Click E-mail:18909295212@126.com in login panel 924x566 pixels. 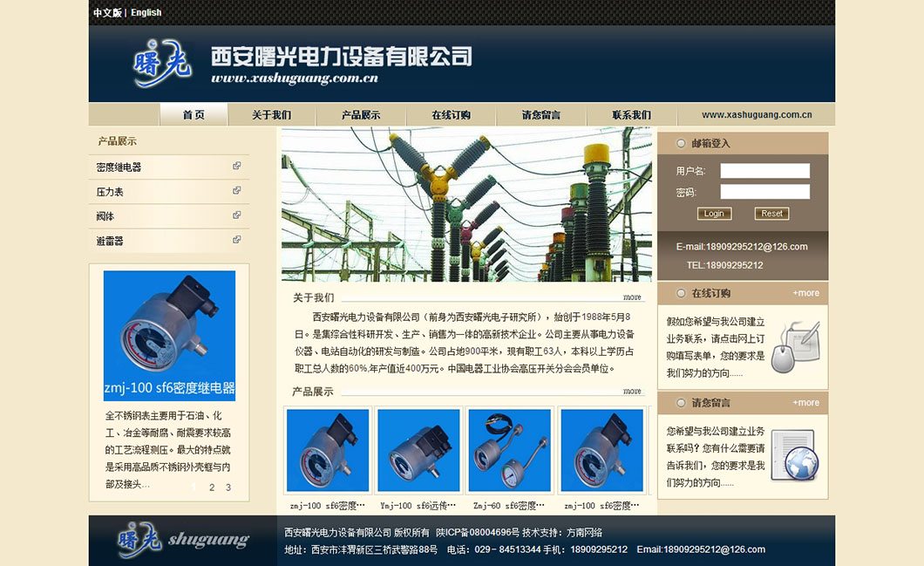(x=742, y=247)
